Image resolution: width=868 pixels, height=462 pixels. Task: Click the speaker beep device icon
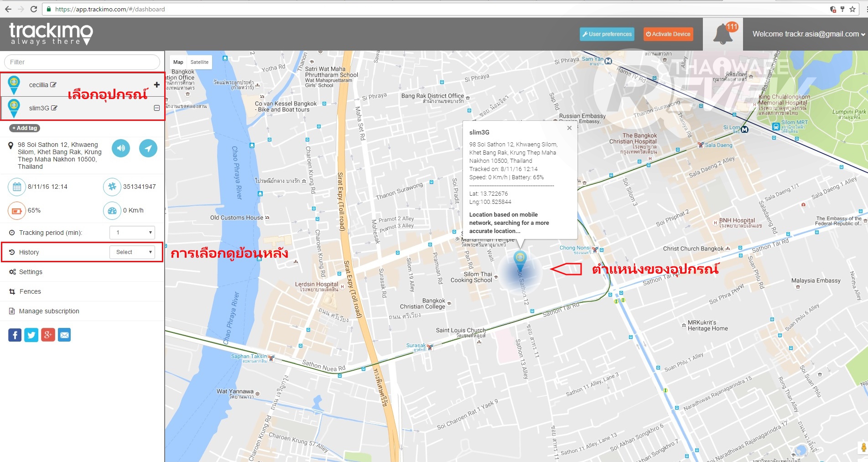point(121,148)
